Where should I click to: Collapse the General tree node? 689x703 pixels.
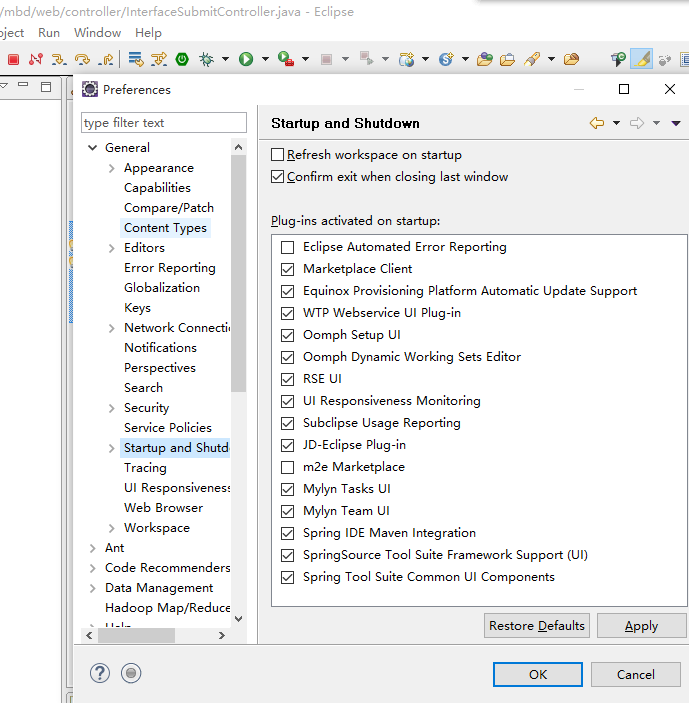point(92,148)
